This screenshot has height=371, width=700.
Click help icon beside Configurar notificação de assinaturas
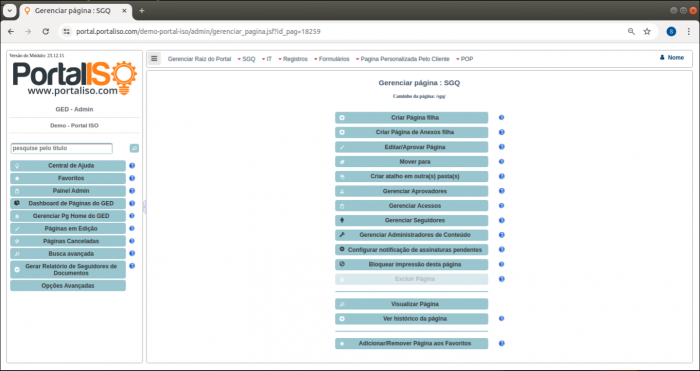click(501, 250)
